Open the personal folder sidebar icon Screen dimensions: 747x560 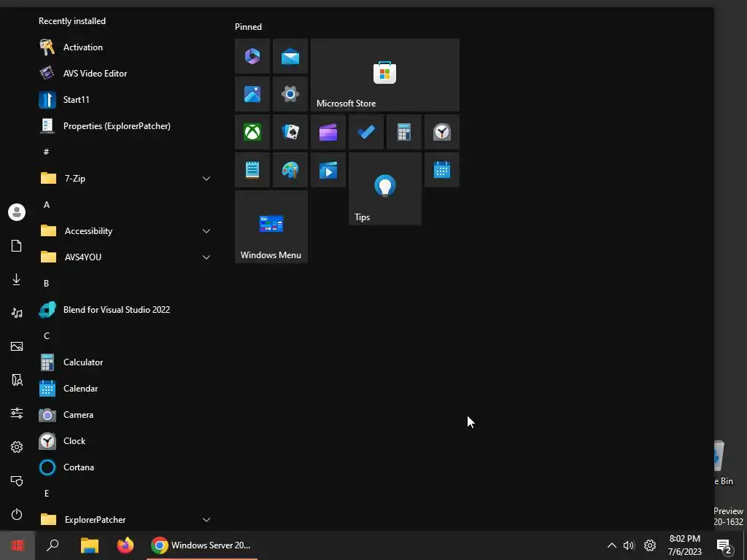pos(17,379)
